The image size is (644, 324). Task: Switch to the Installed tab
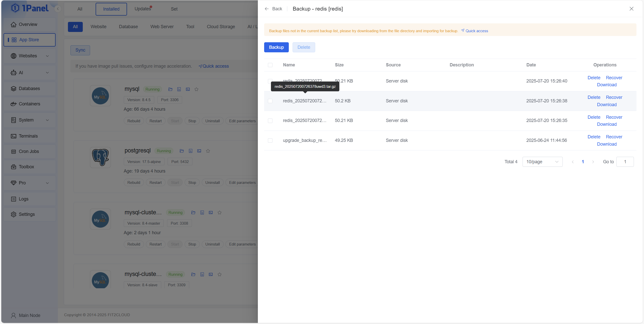pyautogui.click(x=111, y=9)
